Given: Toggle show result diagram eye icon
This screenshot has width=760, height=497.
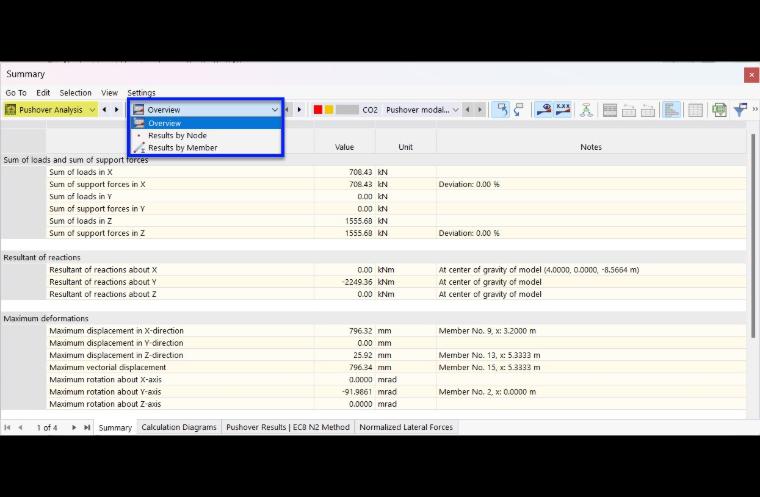Looking at the screenshot, I should [x=543, y=110].
